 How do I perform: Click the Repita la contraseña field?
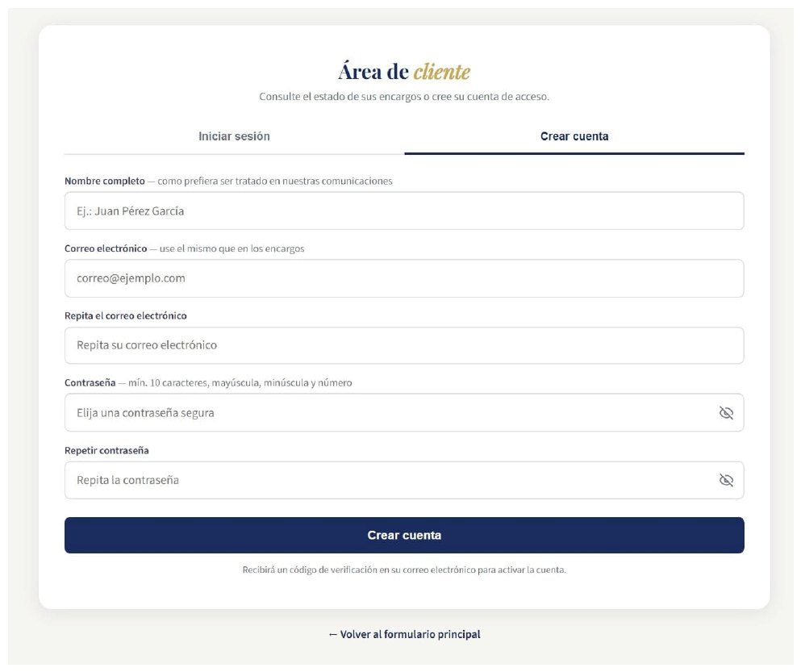(x=404, y=480)
